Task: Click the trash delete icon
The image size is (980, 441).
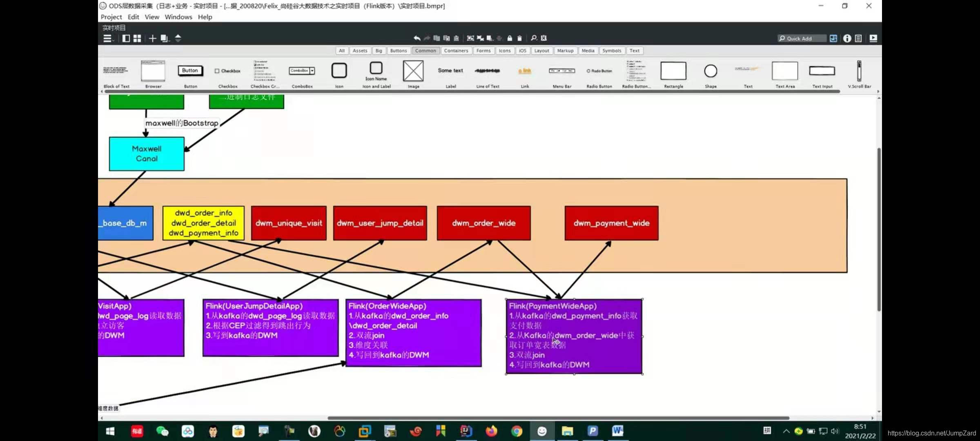Action: pyautogui.click(x=519, y=38)
